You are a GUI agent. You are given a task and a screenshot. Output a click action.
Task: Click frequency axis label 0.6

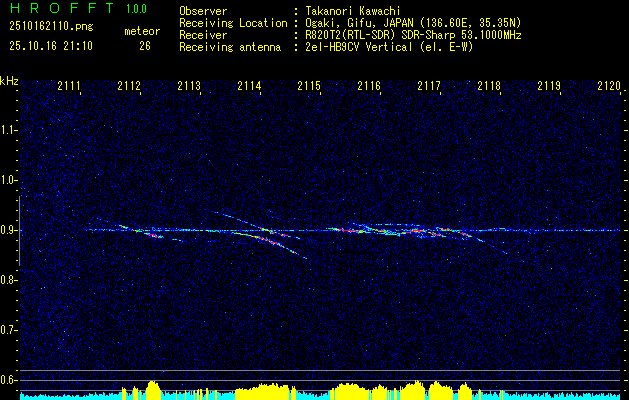[8, 380]
